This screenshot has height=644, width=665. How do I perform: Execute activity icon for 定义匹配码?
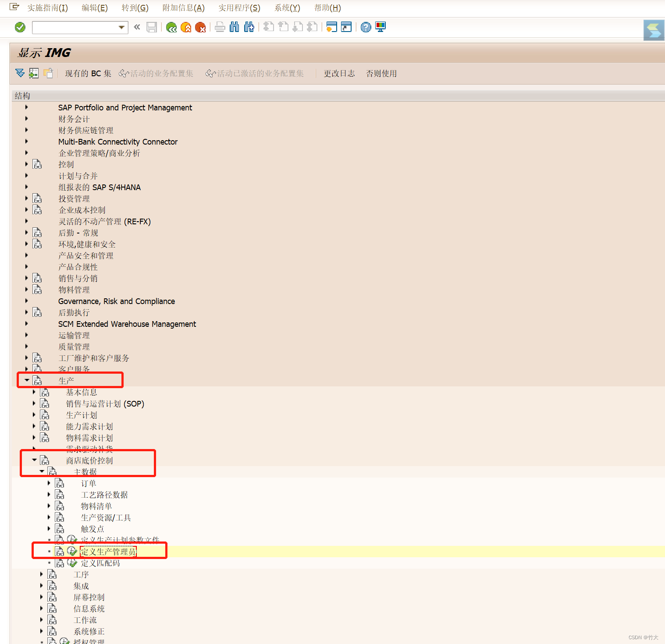tap(72, 563)
